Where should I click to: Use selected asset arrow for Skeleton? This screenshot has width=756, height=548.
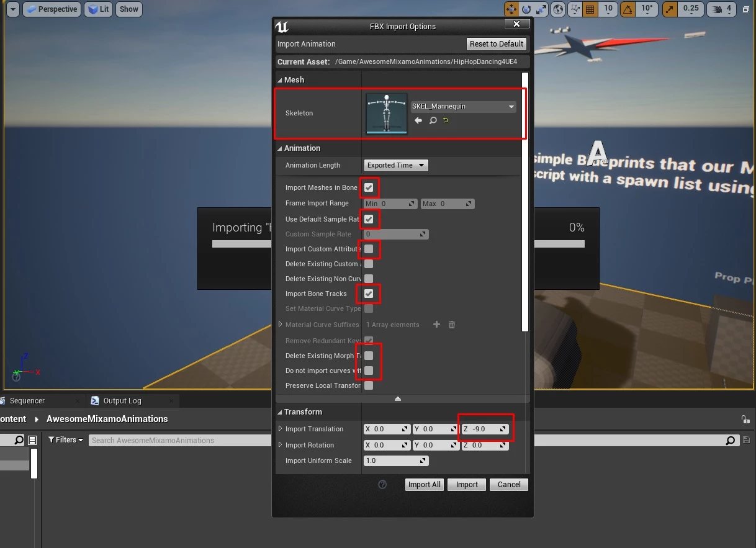[x=418, y=120]
